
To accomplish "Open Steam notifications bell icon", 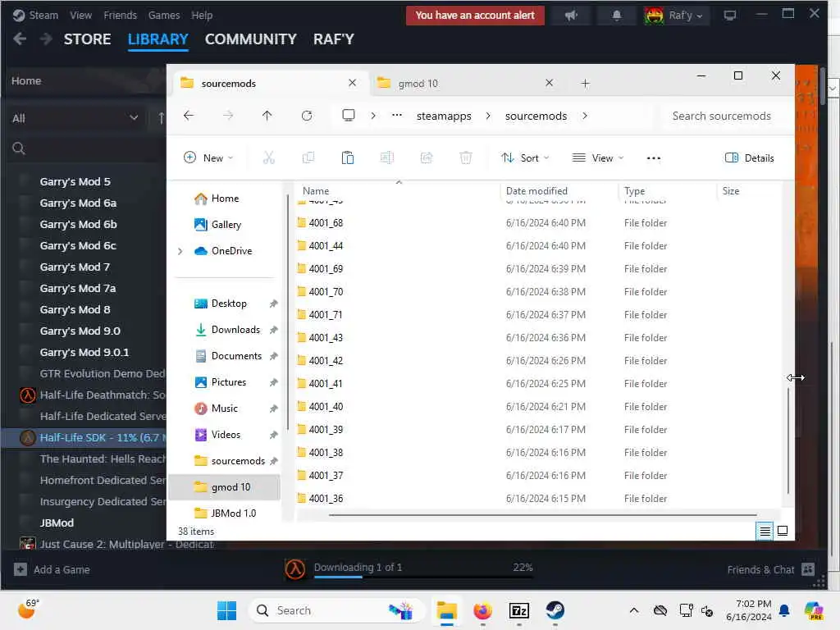I will point(617,16).
